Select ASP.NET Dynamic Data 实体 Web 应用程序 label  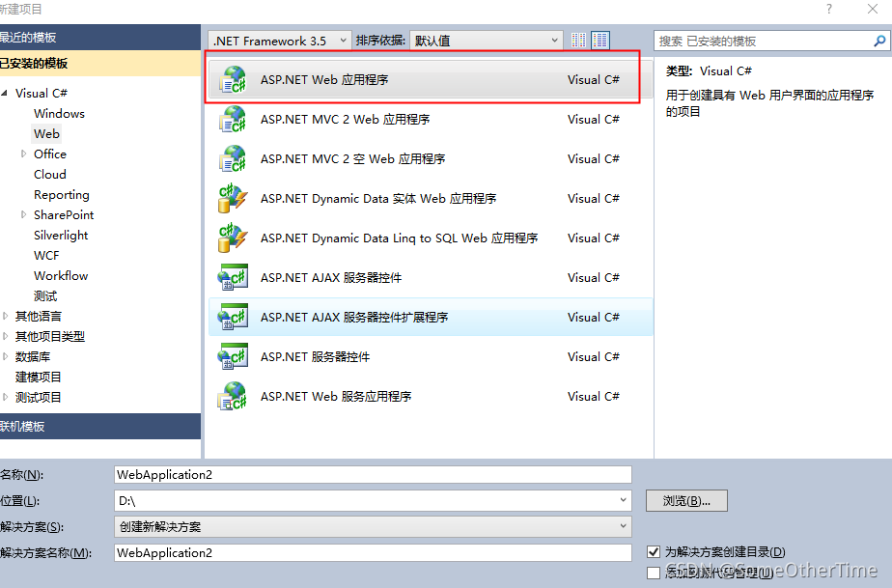tap(378, 199)
